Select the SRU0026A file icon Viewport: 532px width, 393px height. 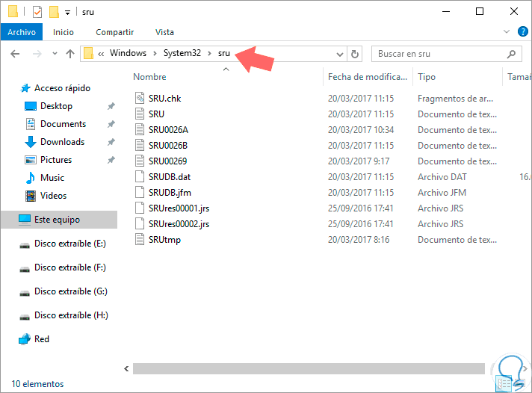pyautogui.click(x=140, y=129)
